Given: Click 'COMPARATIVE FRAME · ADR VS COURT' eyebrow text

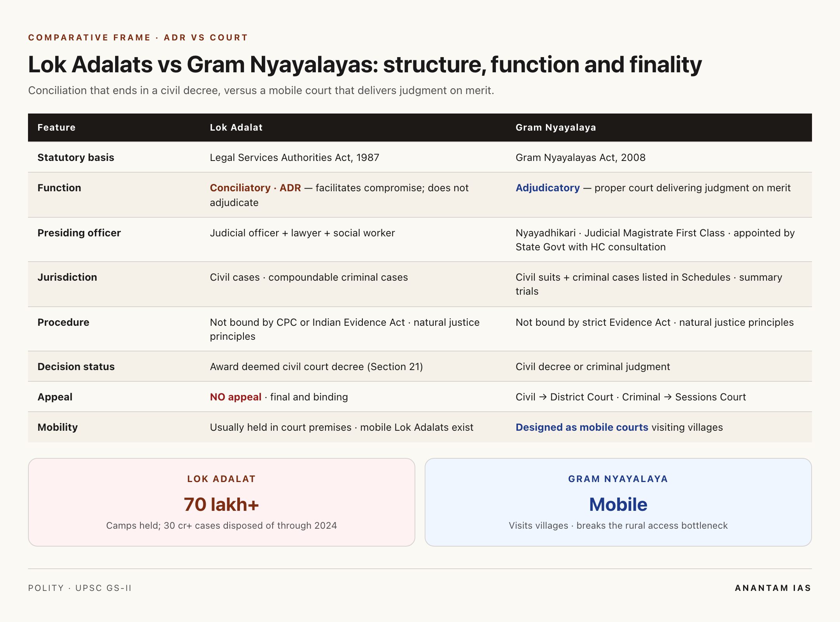Looking at the screenshot, I should point(138,38).
